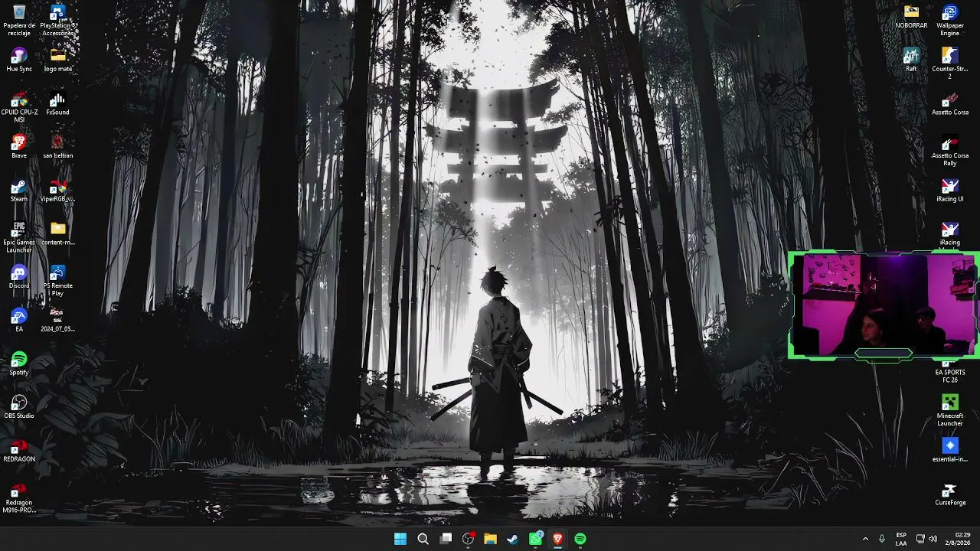
Task: Click the webcam overlay thumbnail
Action: coord(884,305)
